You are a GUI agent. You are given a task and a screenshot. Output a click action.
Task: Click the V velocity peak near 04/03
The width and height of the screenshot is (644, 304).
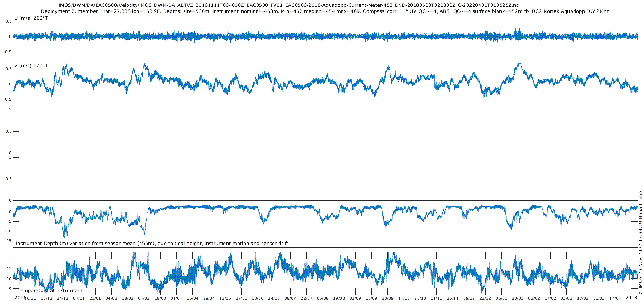coord(144,64)
